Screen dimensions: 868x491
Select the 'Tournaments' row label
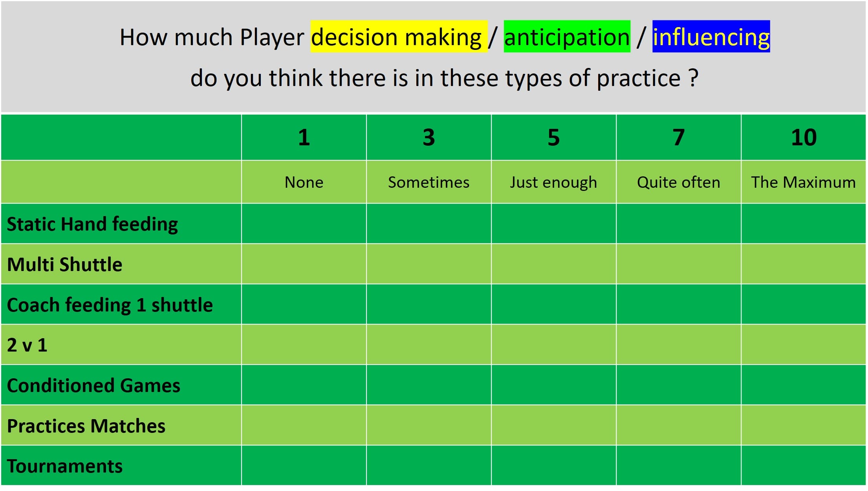point(65,466)
